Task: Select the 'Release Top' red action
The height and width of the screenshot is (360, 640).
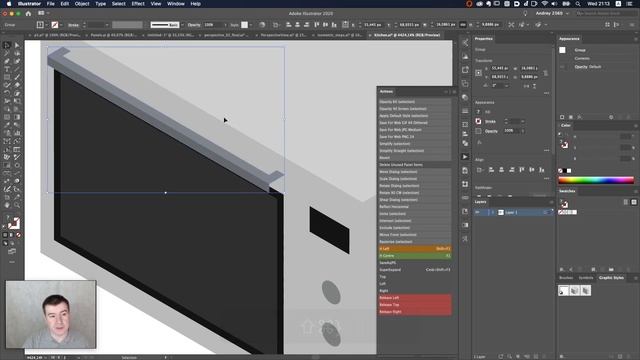Action: click(x=415, y=304)
